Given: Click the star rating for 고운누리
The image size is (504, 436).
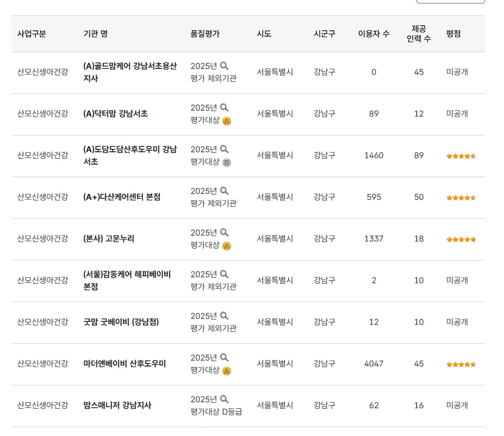Looking at the screenshot, I should tap(461, 239).
